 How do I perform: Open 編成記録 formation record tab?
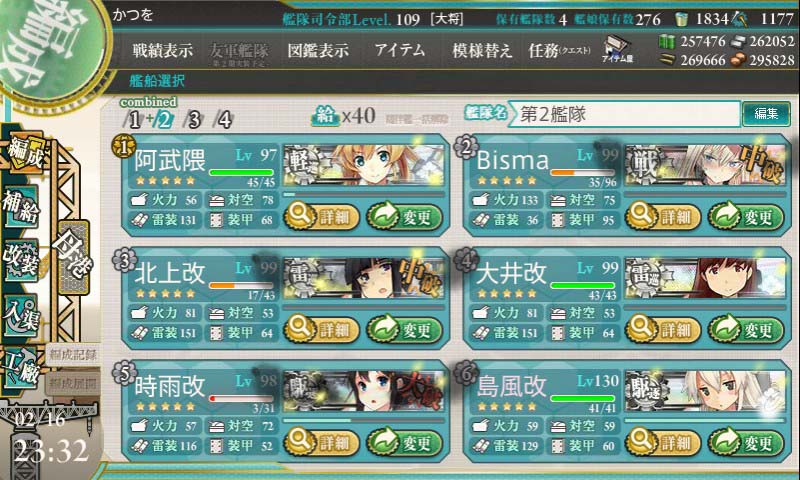[73, 355]
